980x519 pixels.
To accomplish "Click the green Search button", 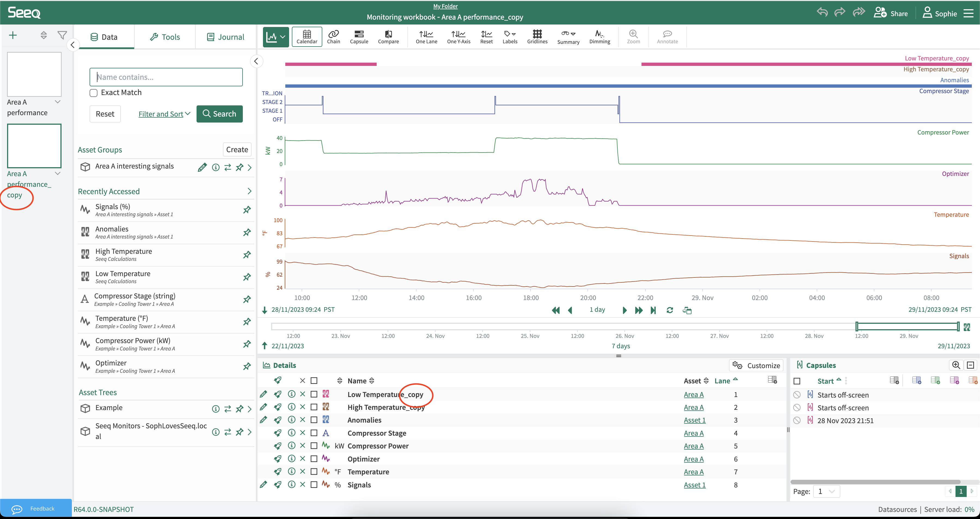I will click(x=219, y=114).
